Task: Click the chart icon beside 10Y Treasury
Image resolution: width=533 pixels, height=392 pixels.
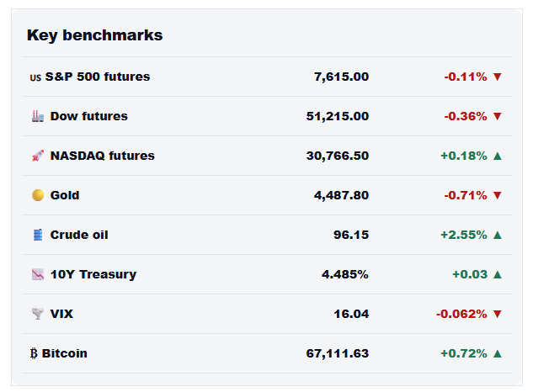Action: [x=38, y=274]
